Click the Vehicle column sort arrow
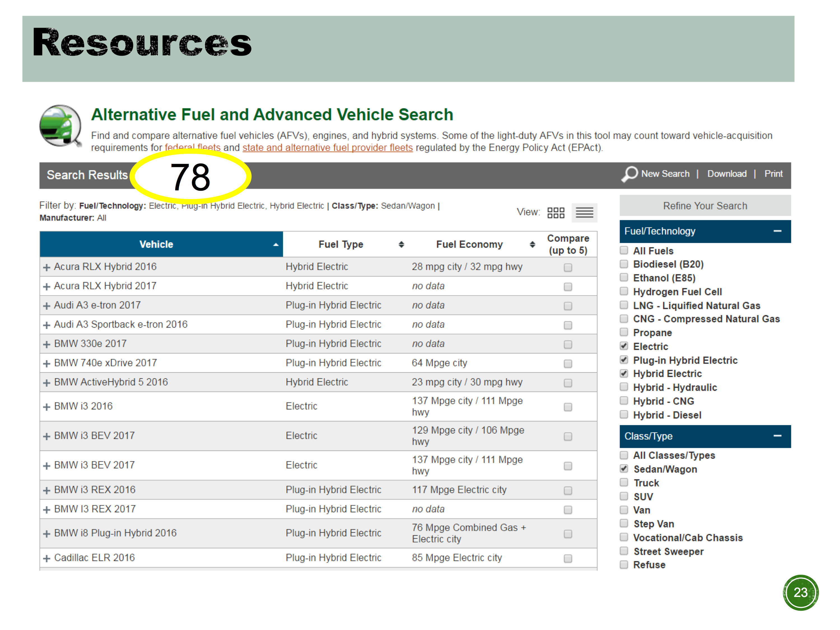 (x=276, y=244)
